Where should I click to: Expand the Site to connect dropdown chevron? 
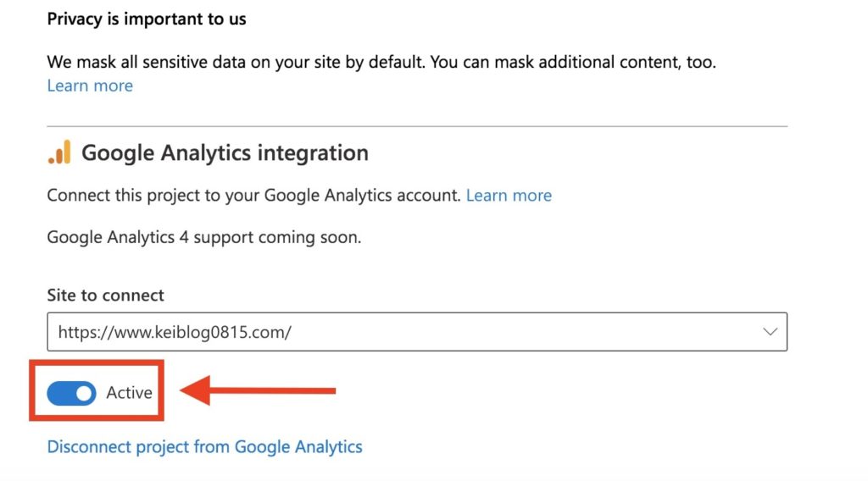tap(770, 332)
